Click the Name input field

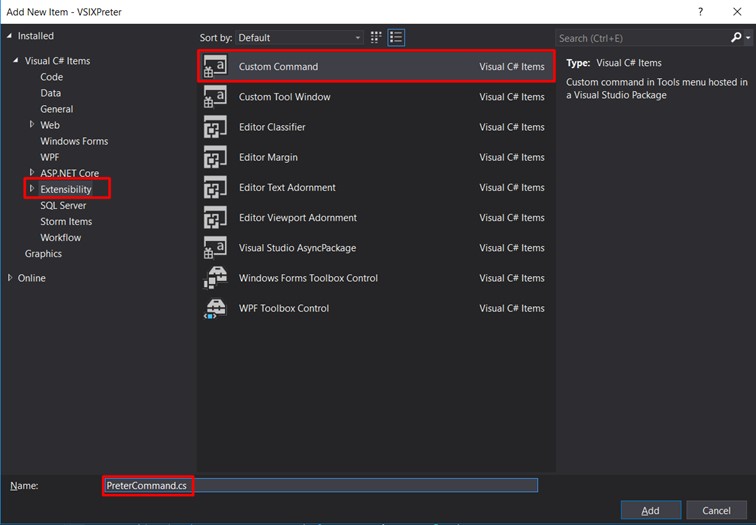320,485
